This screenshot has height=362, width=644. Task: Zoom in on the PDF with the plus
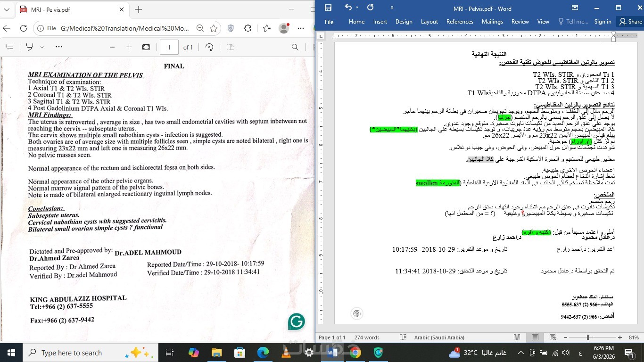pyautogui.click(x=129, y=47)
